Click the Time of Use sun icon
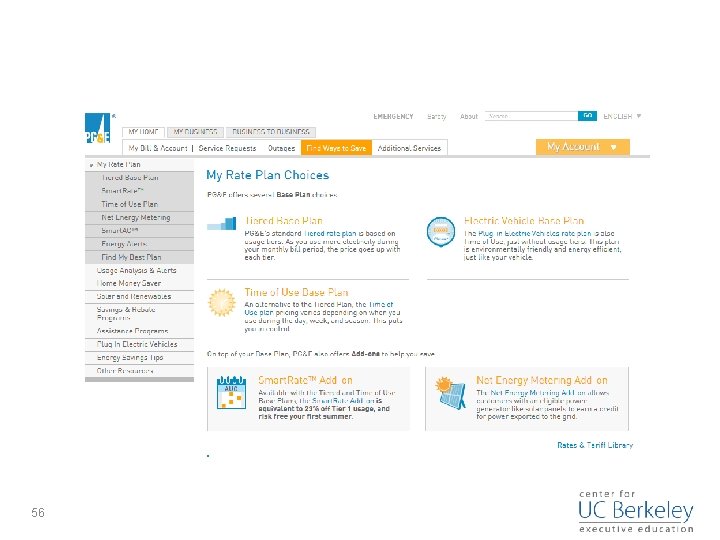 tap(222, 303)
